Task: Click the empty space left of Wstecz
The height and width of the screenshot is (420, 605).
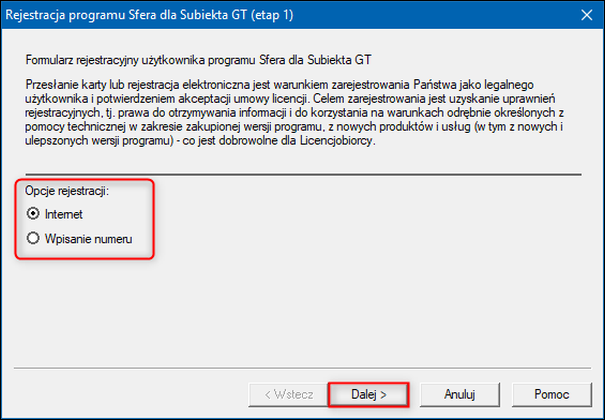Action: [x=130, y=394]
